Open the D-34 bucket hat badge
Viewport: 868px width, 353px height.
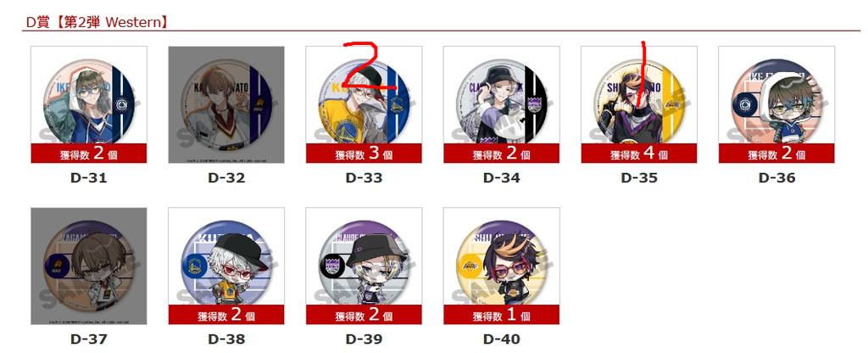[502, 104]
